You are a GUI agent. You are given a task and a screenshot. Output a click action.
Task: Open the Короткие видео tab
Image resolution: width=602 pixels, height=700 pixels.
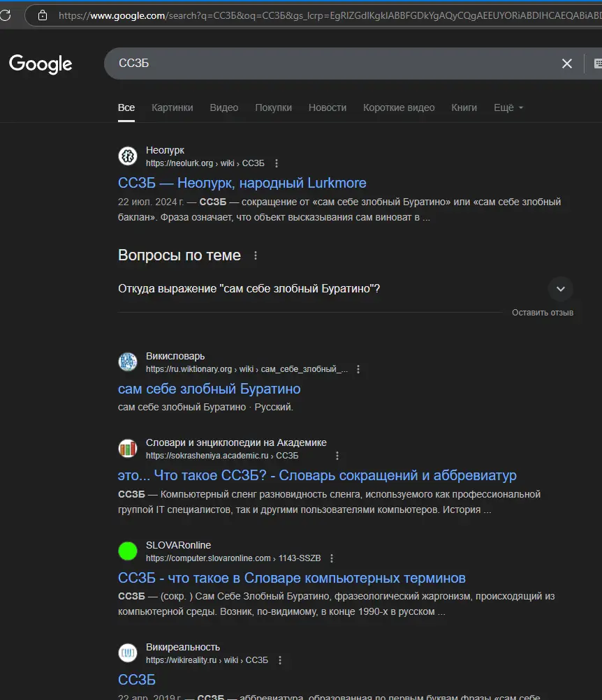pyautogui.click(x=399, y=107)
